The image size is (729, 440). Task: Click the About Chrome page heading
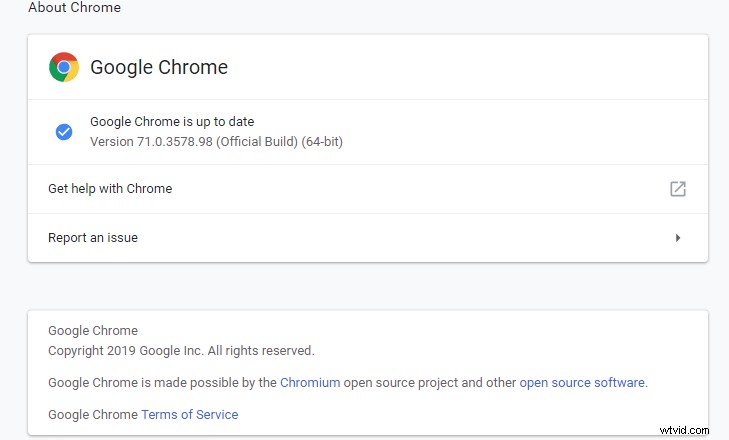coord(74,7)
